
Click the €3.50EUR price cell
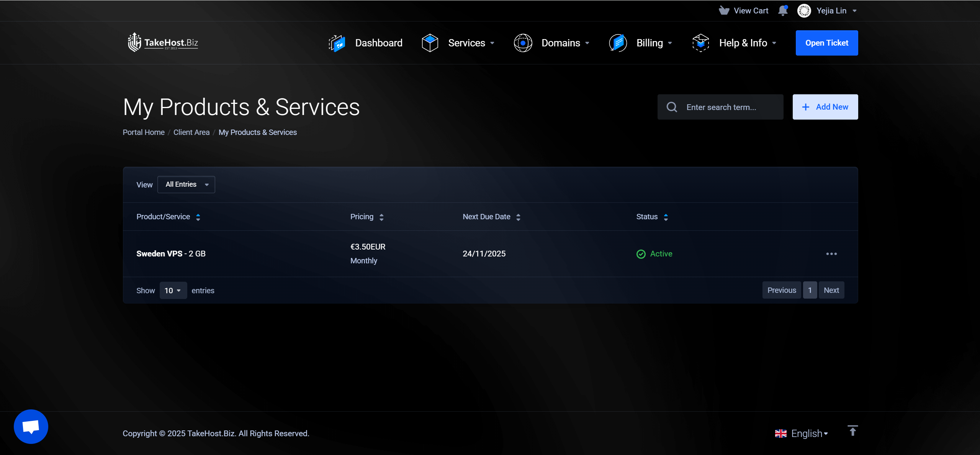tap(368, 247)
